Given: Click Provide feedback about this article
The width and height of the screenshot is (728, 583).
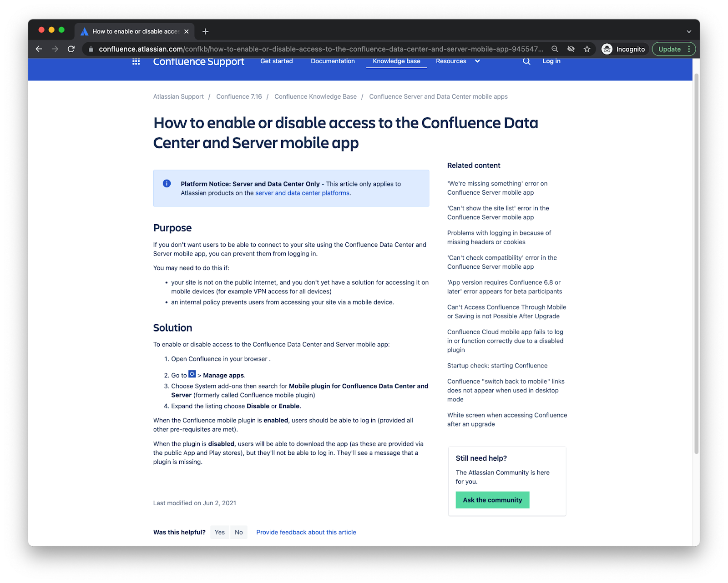Looking at the screenshot, I should 306,533.
